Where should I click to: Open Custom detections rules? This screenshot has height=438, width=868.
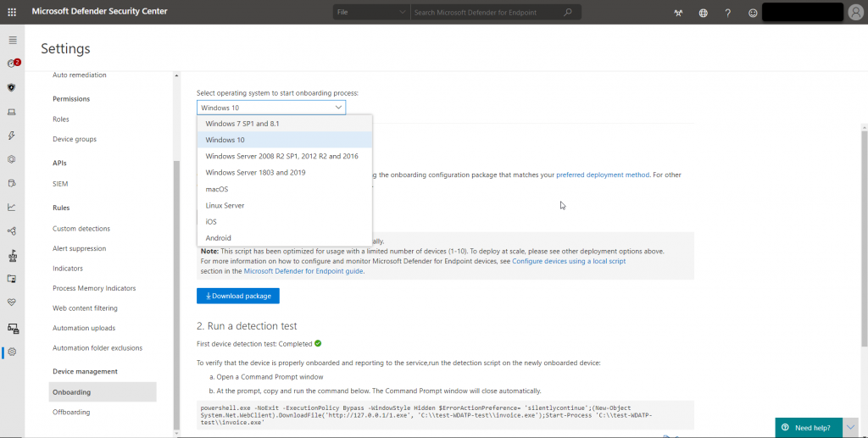pyautogui.click(x=81, y=229)
